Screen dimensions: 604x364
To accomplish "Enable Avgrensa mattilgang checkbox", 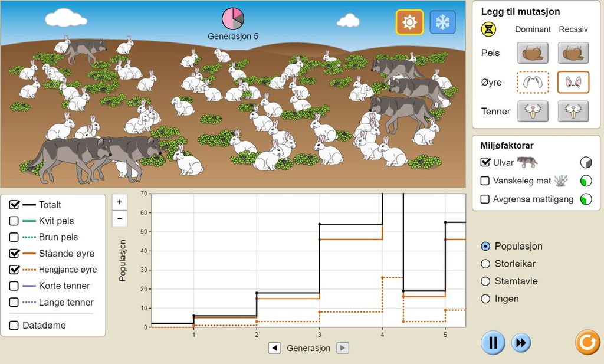I will (x=485, y=199).
